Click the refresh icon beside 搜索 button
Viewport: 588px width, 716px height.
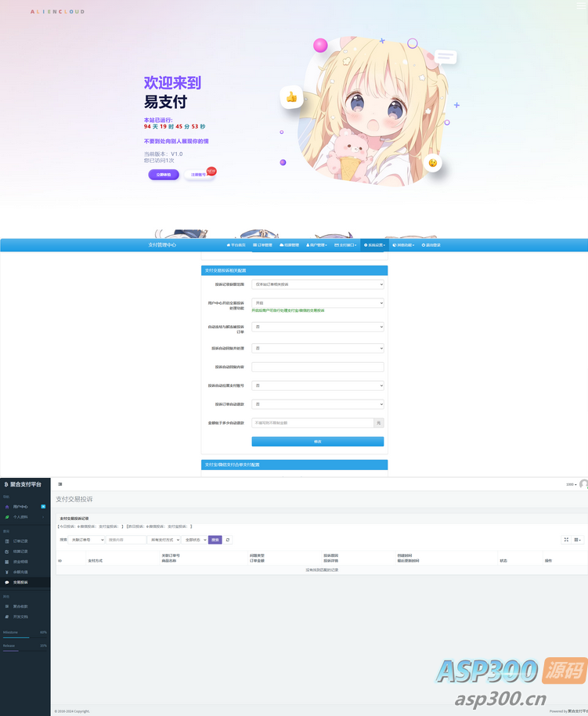[x=228, y=540]
